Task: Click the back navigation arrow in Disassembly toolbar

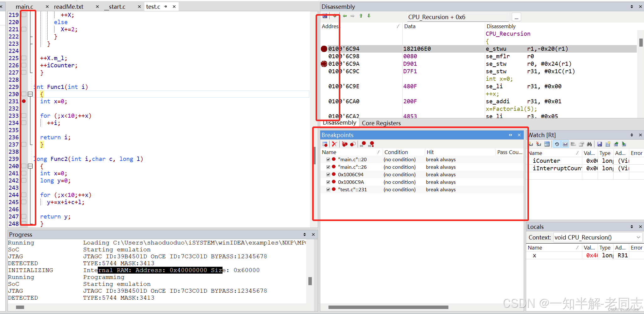Action: coord(345,16)
